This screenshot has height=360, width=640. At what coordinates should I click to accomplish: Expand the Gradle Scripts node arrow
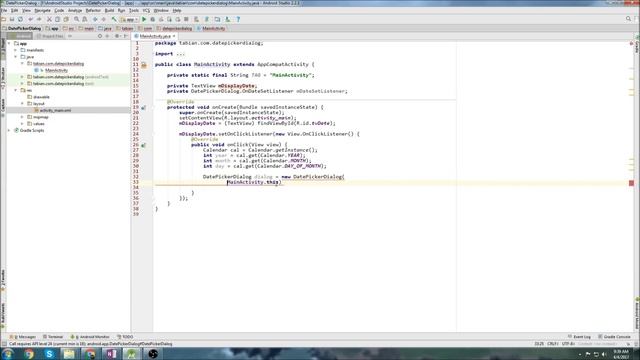click(x=9, y=130)
